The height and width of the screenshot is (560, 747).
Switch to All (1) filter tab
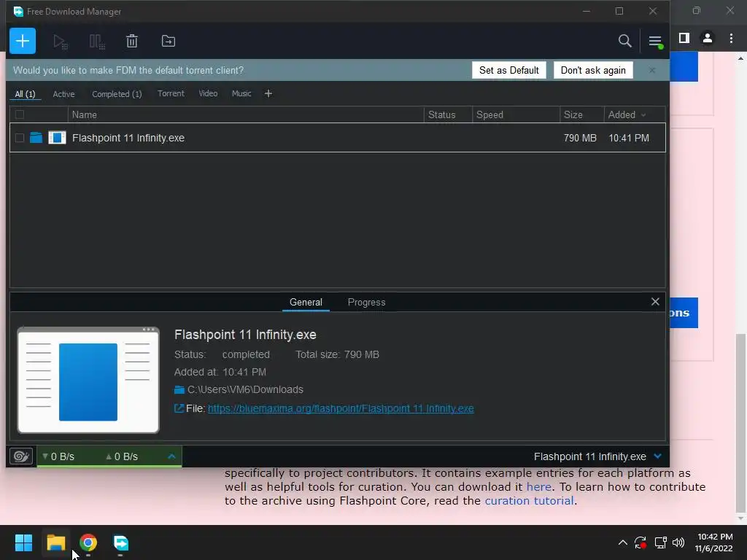click(25, 94)
